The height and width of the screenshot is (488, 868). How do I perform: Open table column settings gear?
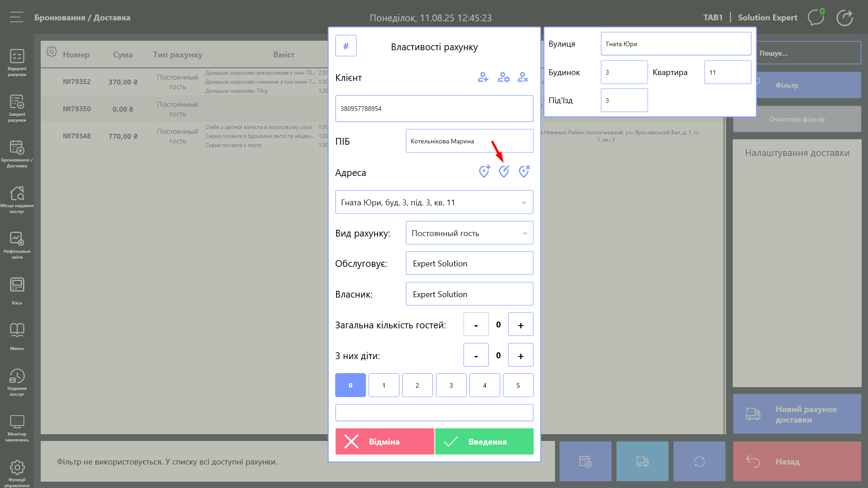(x=52, y=52)
